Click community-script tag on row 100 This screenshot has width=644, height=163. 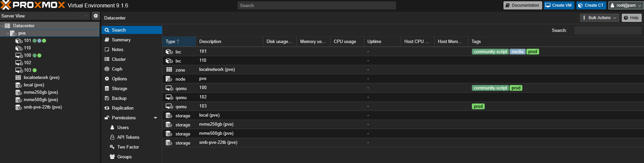(490, 88)
